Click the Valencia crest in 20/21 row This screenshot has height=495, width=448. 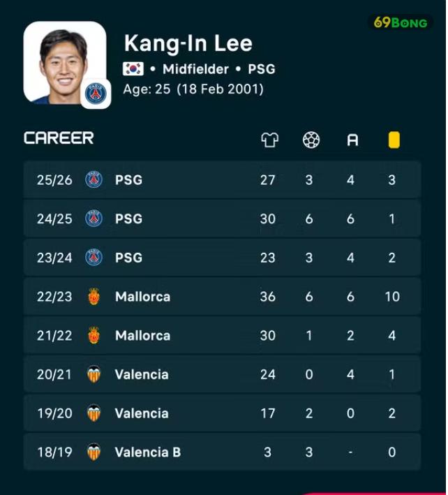click(94, 374)
